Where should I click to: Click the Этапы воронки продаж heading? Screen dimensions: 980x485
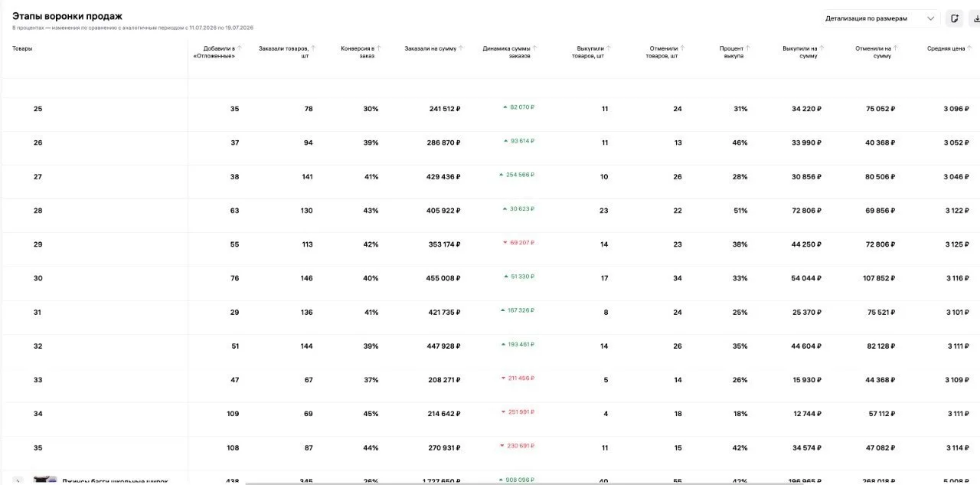point(67,16)
